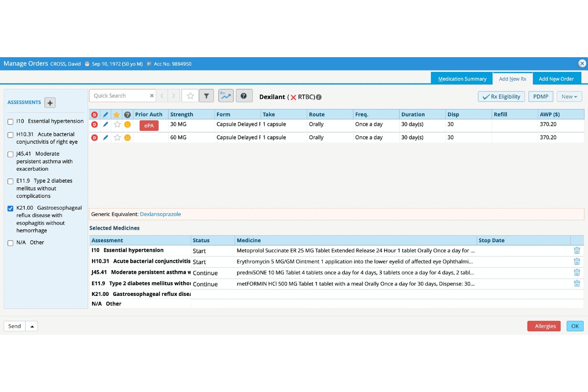Click the Rx Eligibility button
Viewport: 588px width, 392px height.
pos(501,97)
